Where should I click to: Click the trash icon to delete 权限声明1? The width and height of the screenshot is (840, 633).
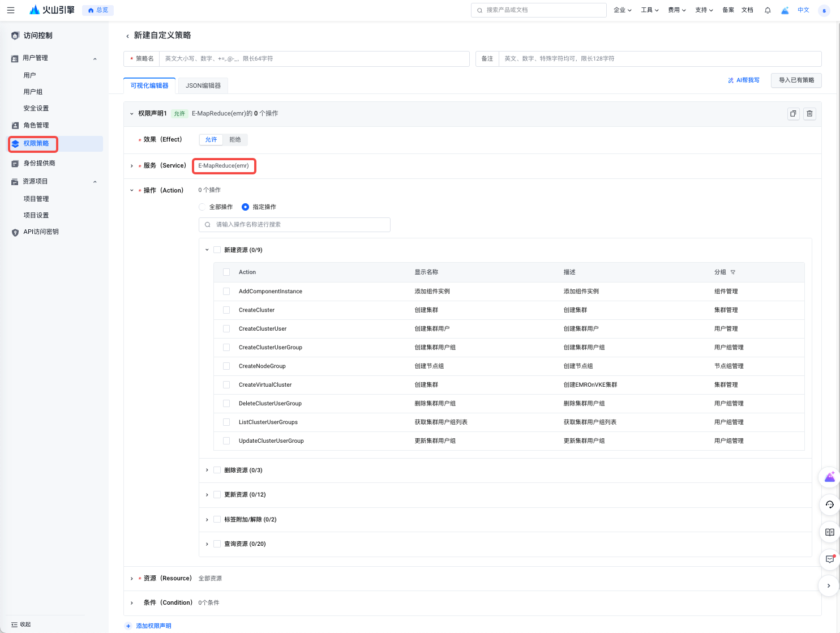click(809, 114)
